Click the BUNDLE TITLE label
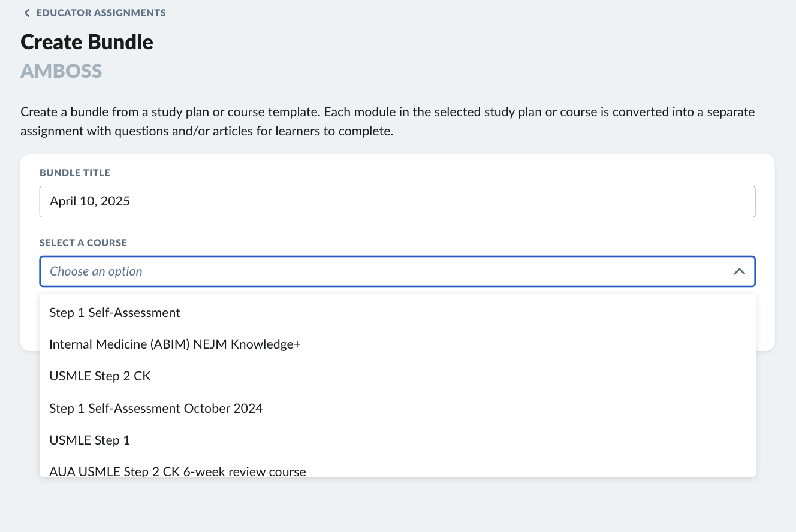796x532 pixels. [75, 173]
